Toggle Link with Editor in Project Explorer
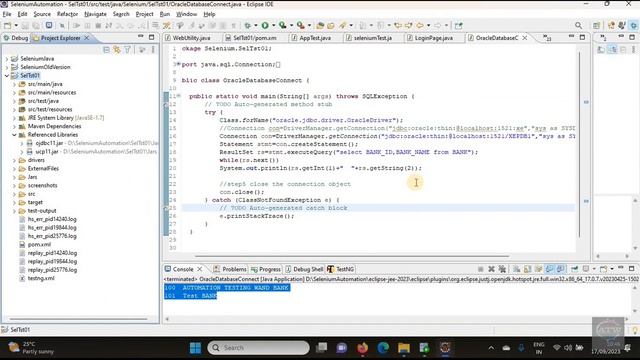Viewport: 640px width, 360px height. click(117, 49)
